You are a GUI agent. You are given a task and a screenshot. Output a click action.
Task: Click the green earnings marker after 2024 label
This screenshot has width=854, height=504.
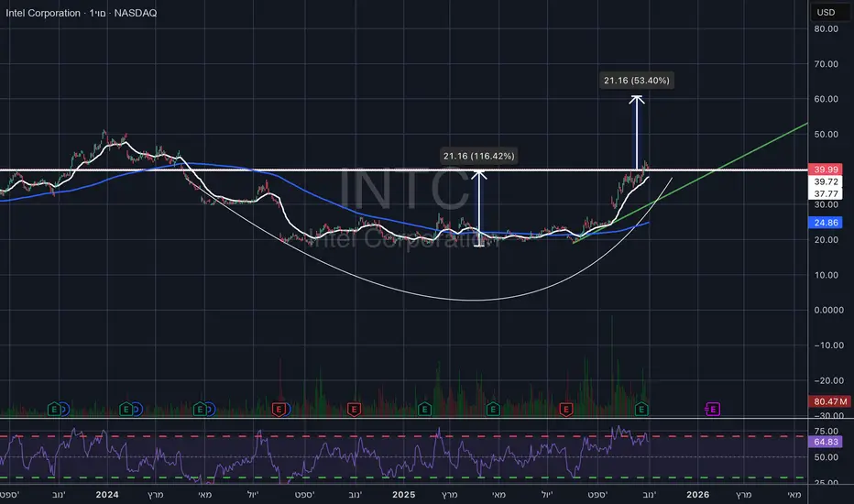[x=126, y=409]
